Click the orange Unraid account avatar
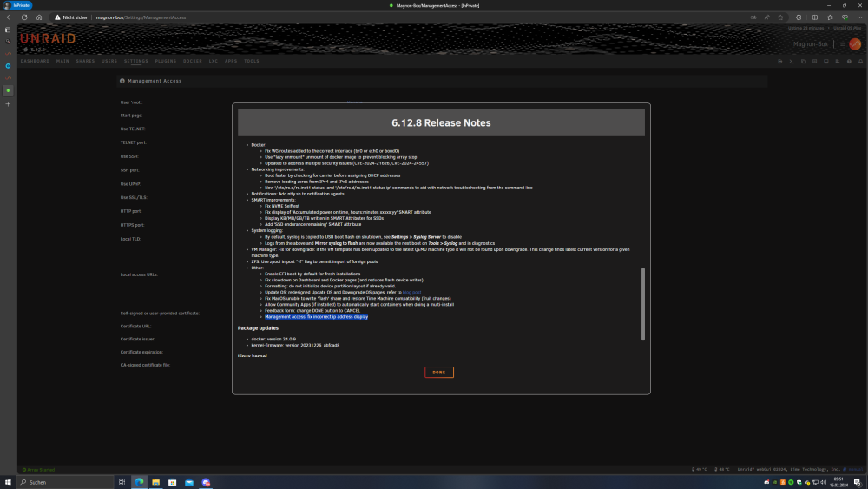The width and height of the screenshot is (868, 489). 855,44
